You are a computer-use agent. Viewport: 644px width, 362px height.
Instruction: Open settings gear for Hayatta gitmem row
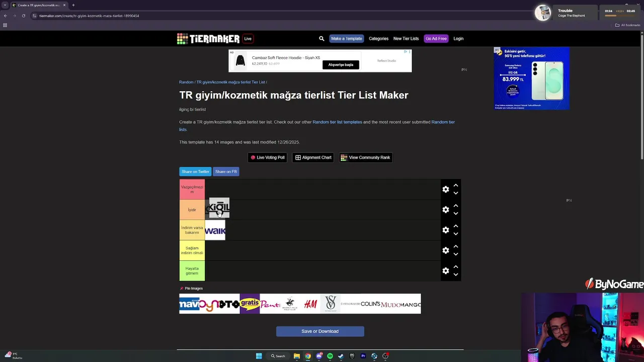click(x=446, y=270)
